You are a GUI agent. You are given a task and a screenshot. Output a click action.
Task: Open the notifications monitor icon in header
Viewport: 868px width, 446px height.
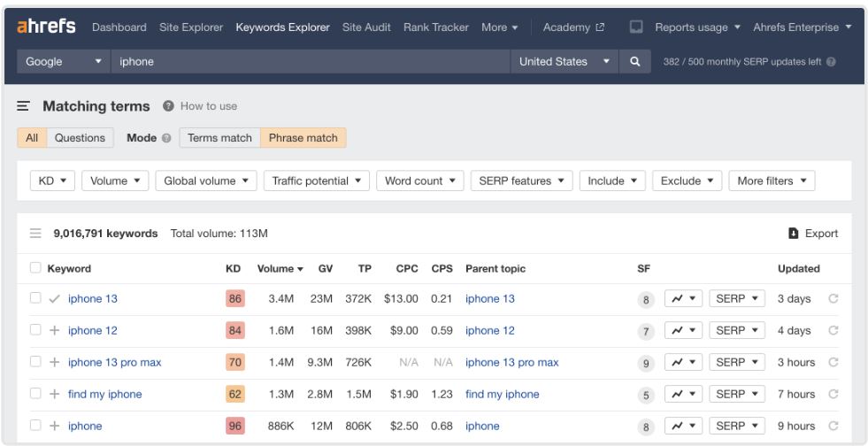coord(635,27)
